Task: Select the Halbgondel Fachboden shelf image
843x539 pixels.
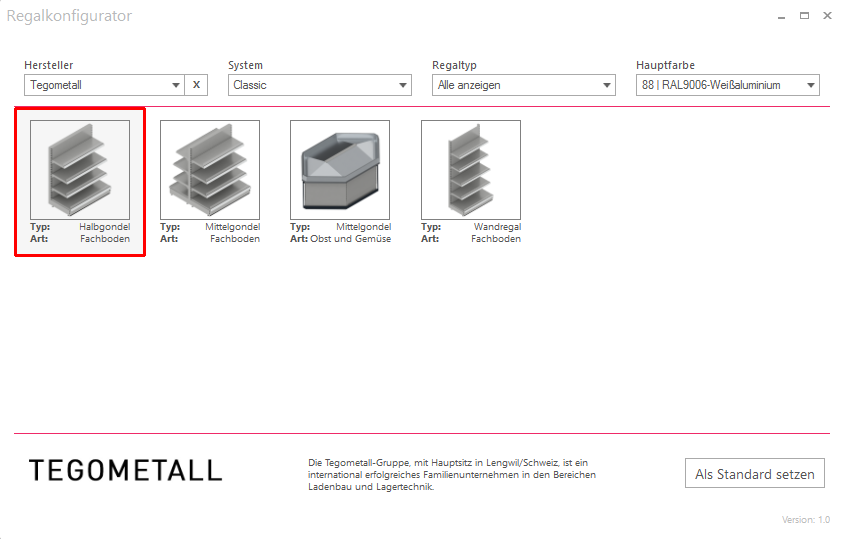Action: pos(80,170)
